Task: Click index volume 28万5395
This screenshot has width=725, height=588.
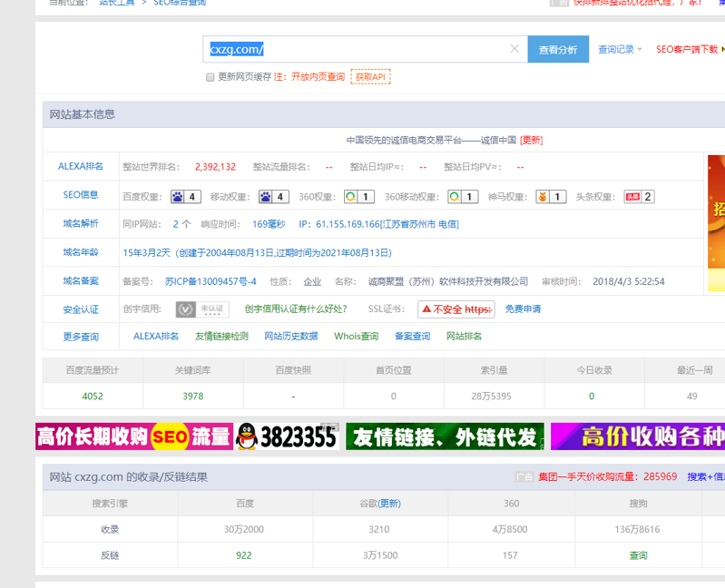Action: [x=491, y=397]
